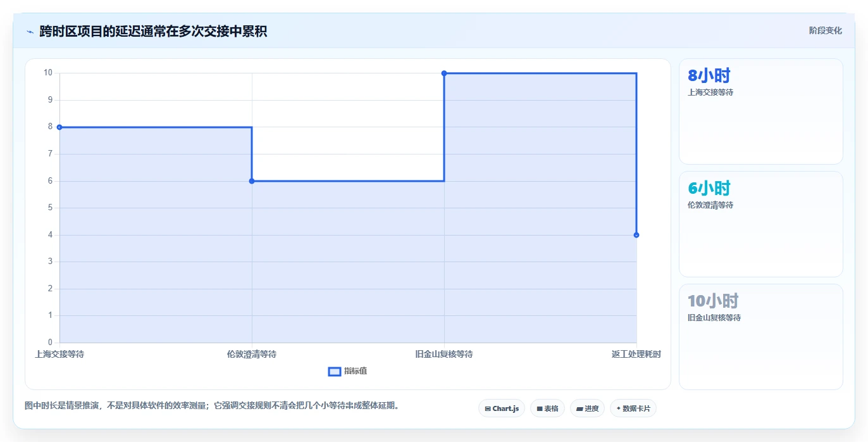Click the 8小时 value card

(x=760, y=111)
